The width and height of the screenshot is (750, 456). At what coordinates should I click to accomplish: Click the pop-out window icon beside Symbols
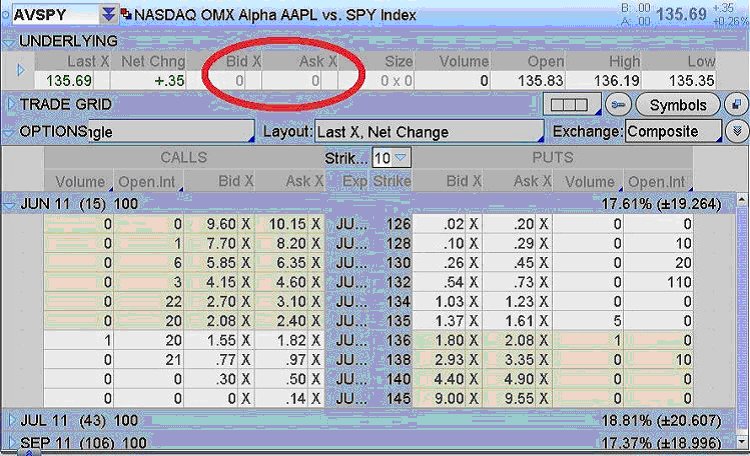[x=736, y=104]
